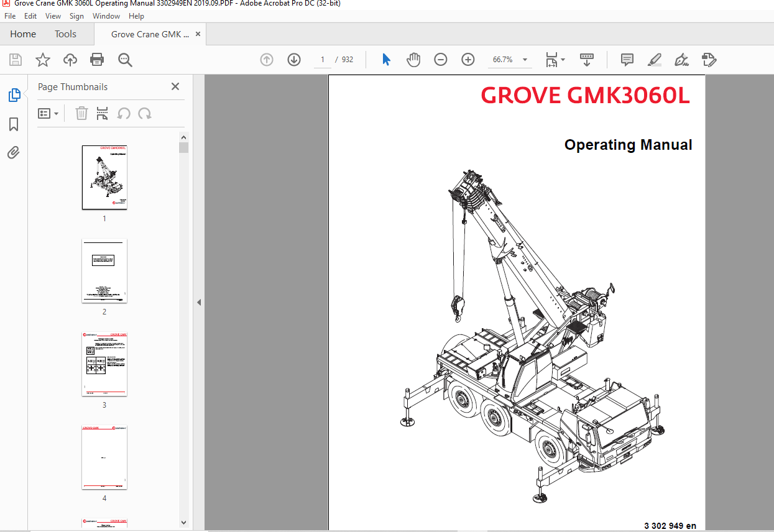Screen dimensions: 774x532
Task: Open the Find text magnifier icon
Action: (x=125, y=60)
